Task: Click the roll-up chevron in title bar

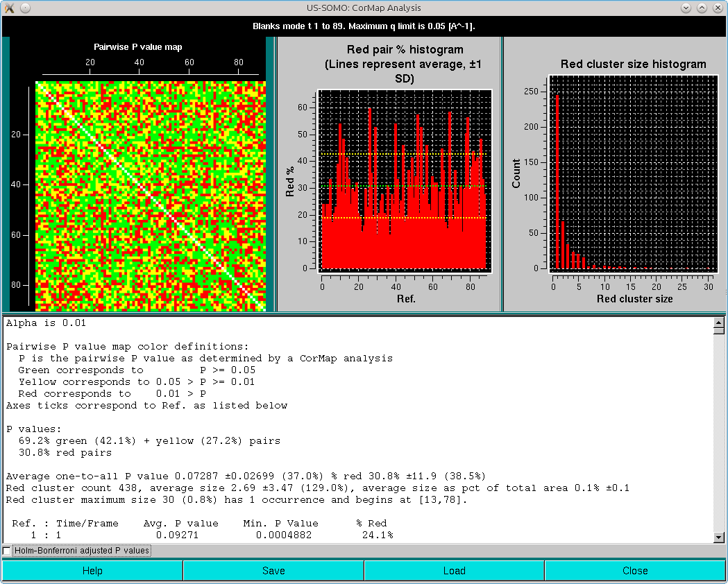Action: pos(702,7)
